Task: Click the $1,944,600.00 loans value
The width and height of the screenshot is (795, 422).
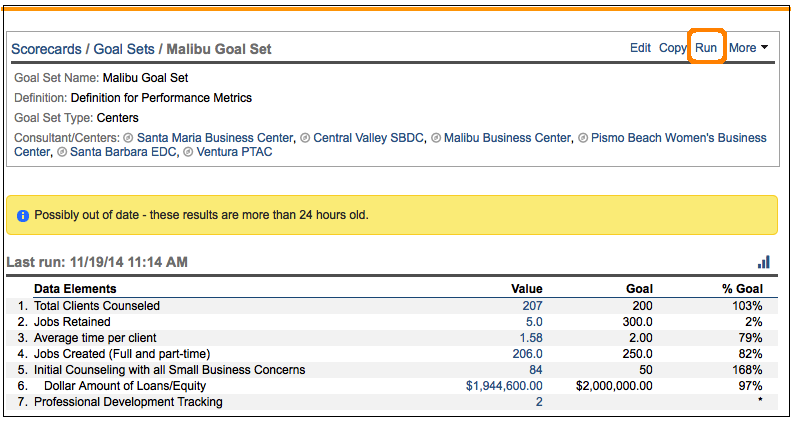Action: (504, 386)
